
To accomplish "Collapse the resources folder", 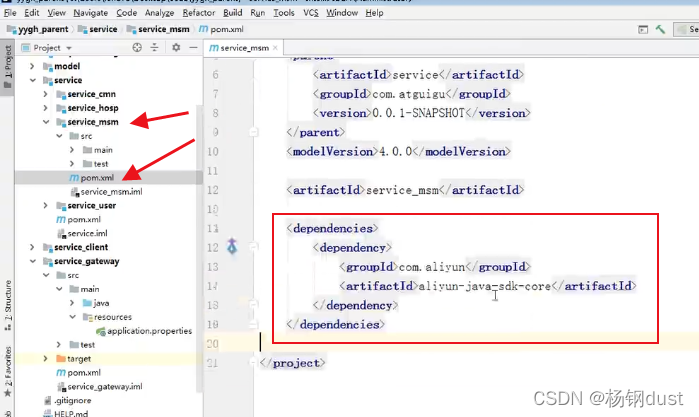I will click(x=72, y=317).
